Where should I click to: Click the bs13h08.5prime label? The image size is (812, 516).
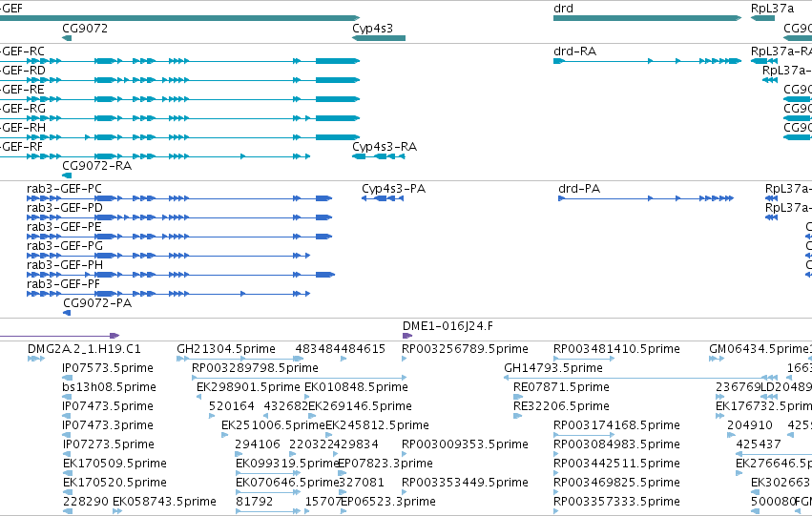coord(110,387)
